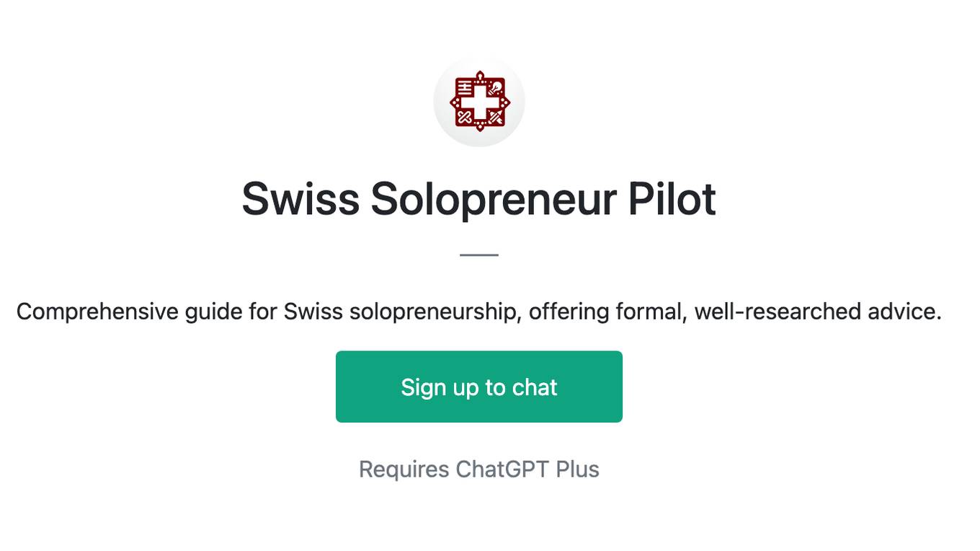
Task: Click the Comprehensive guide description text
Action: tap(479, 312)
